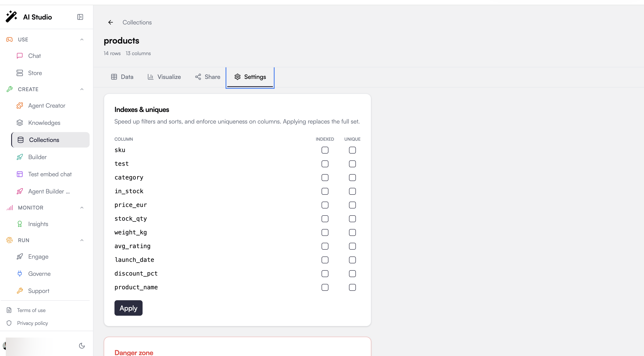Click the Builder rocket icon
644x356 pixels.
click(20, 157)
